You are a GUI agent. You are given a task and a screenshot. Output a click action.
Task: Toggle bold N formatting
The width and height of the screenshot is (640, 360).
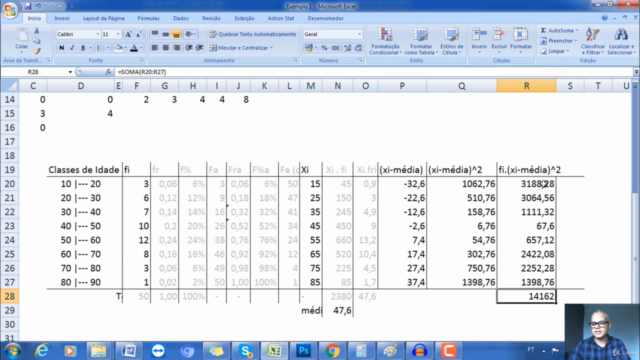click(62, 48)
